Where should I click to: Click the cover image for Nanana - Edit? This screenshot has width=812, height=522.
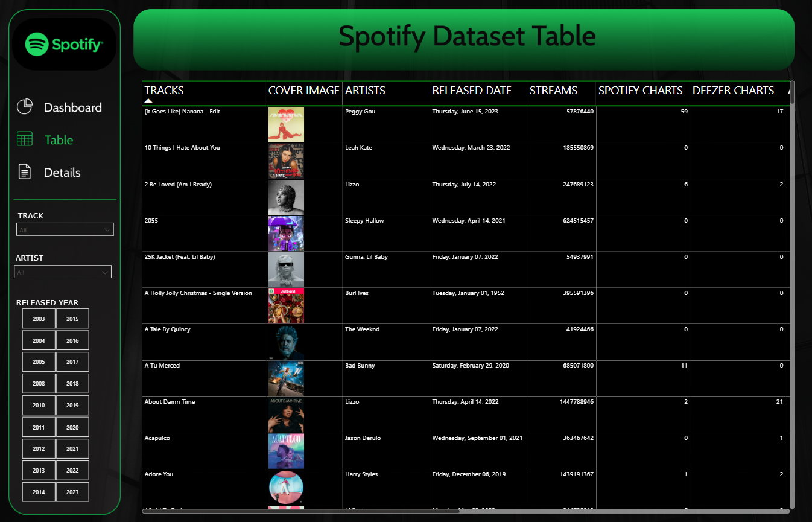click(x=286, y=125)
